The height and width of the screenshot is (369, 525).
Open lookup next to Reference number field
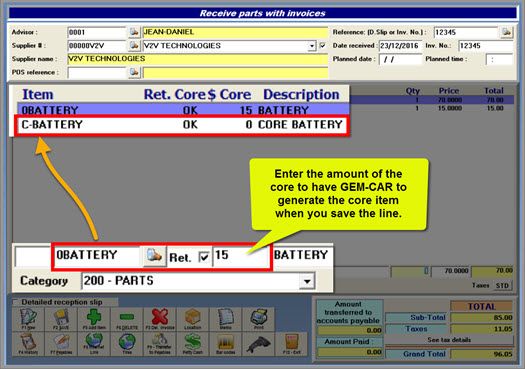point(507,32)
